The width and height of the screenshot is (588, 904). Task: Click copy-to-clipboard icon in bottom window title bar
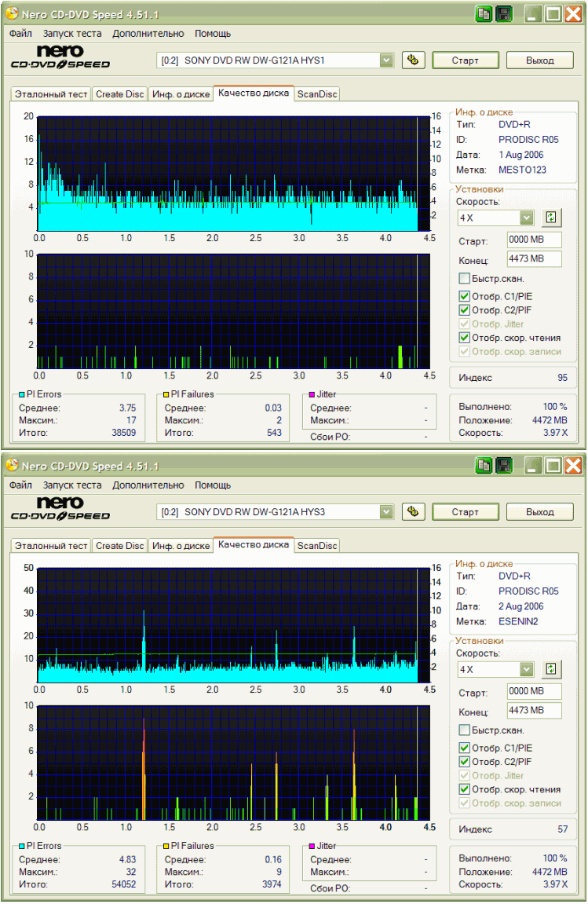click(484, 465)
